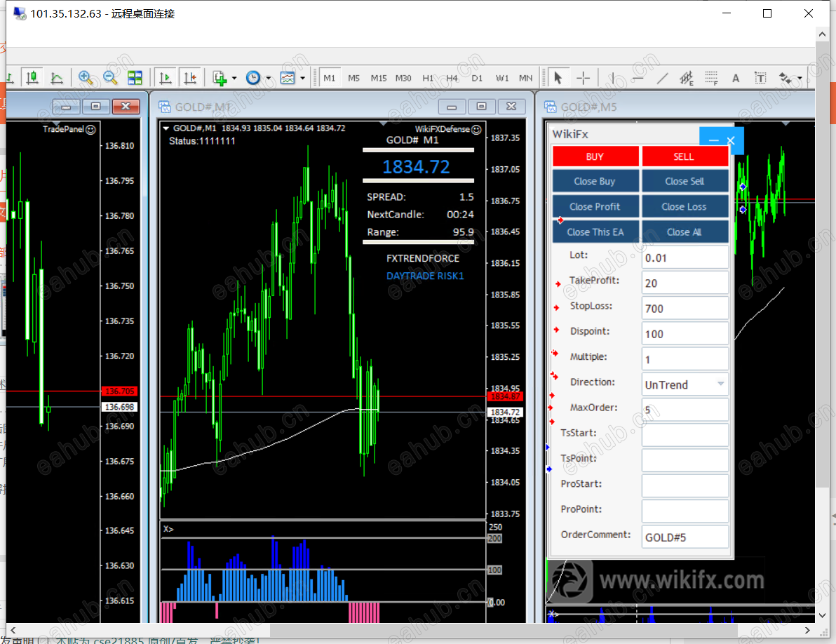This screenshot has height=644, width=836.
Task: Open the chart templates icon
Action: coord(288,78)
